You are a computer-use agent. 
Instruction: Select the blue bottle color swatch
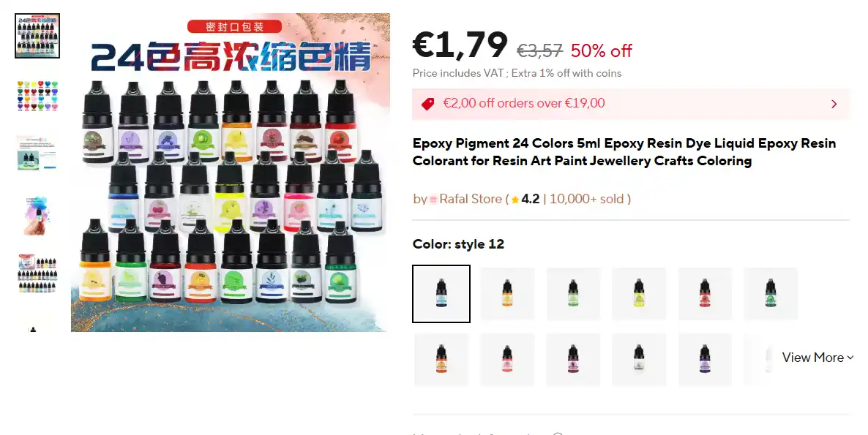[x=441, y=293]
